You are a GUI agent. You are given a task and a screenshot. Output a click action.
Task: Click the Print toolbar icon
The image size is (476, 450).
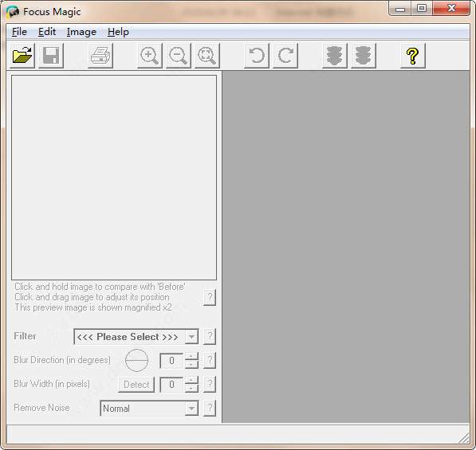[x=100, y=56]
